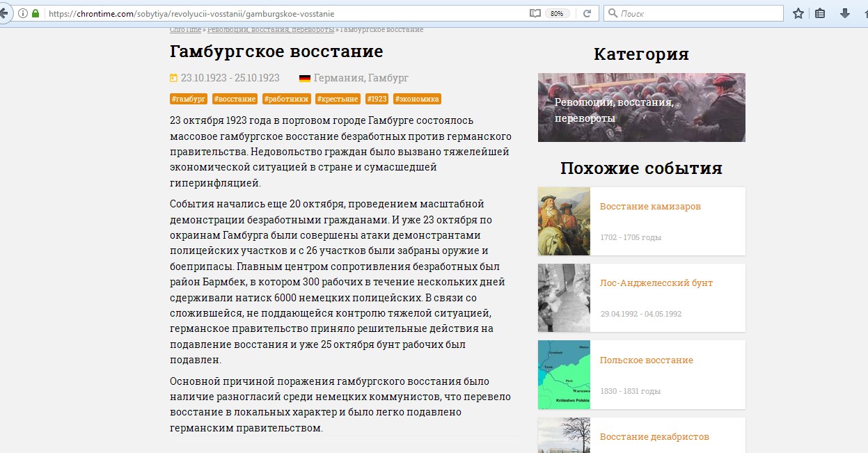This screenshot has height=453, width=868.
Task: Open the Восстание декабристов thumbnail
Action: tap(564, 435)
